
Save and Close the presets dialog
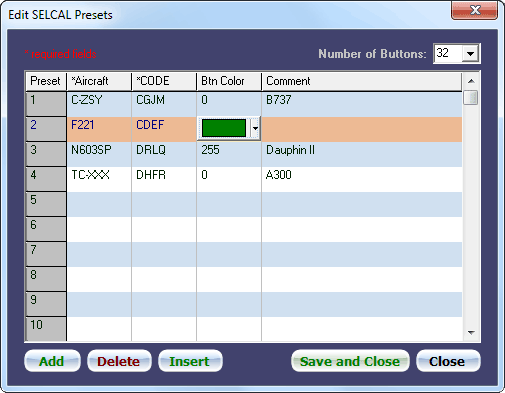pyautogui.click(x=350, y=361)
